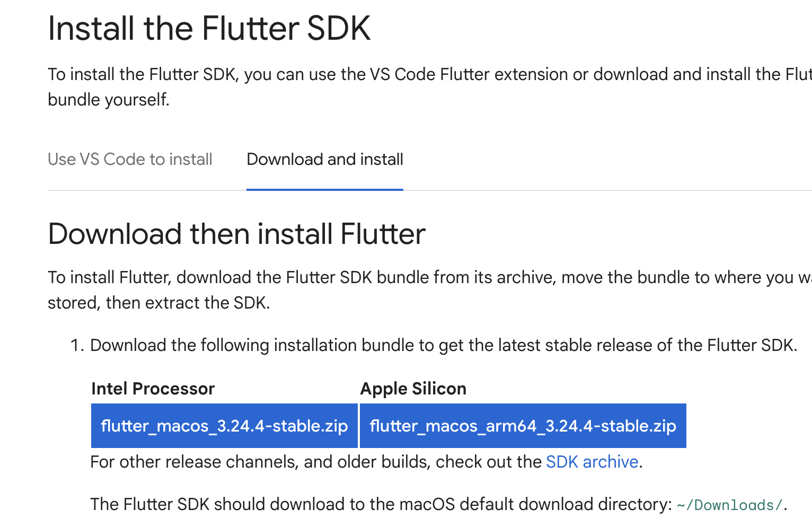Click the list number 1 marker
The image size is (812, 527).
pyautogui.click(x=77, y=345)
